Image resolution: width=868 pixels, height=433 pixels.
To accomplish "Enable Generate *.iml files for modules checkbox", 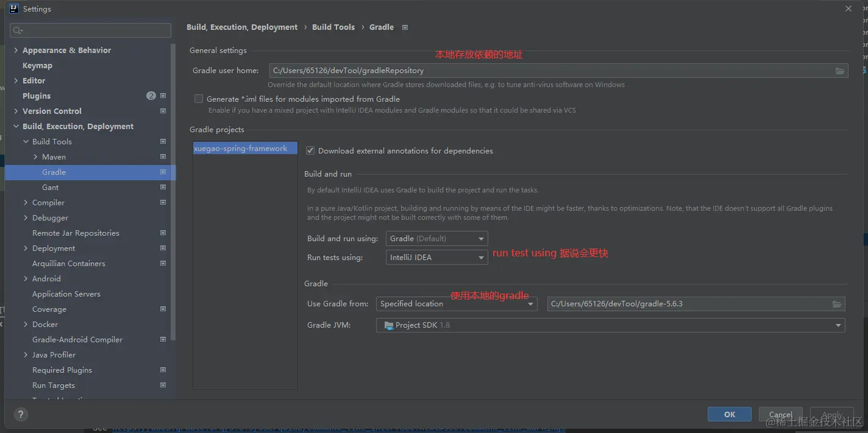I will coord(199,99).
